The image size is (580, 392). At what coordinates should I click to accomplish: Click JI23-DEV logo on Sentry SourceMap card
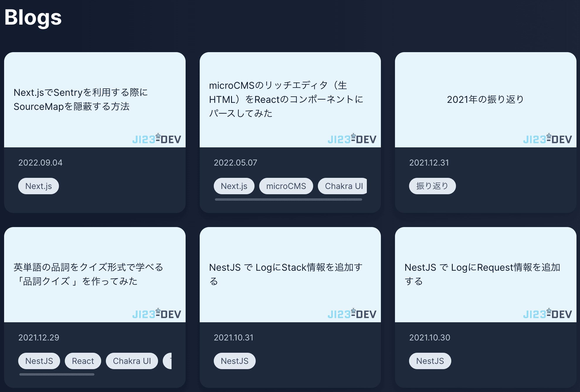(157, 139)
